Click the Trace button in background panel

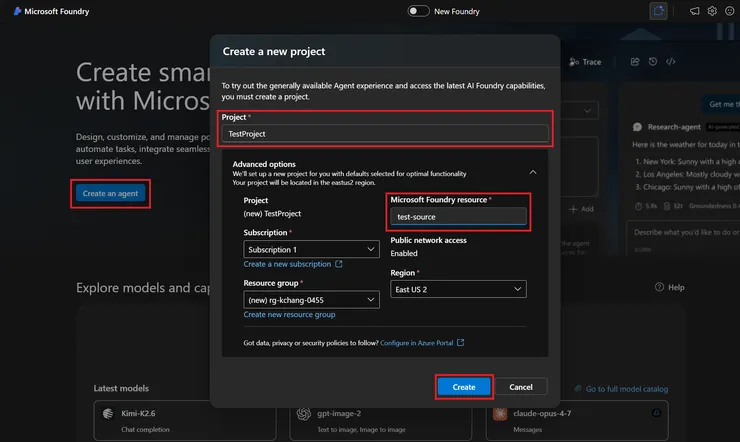585,62
